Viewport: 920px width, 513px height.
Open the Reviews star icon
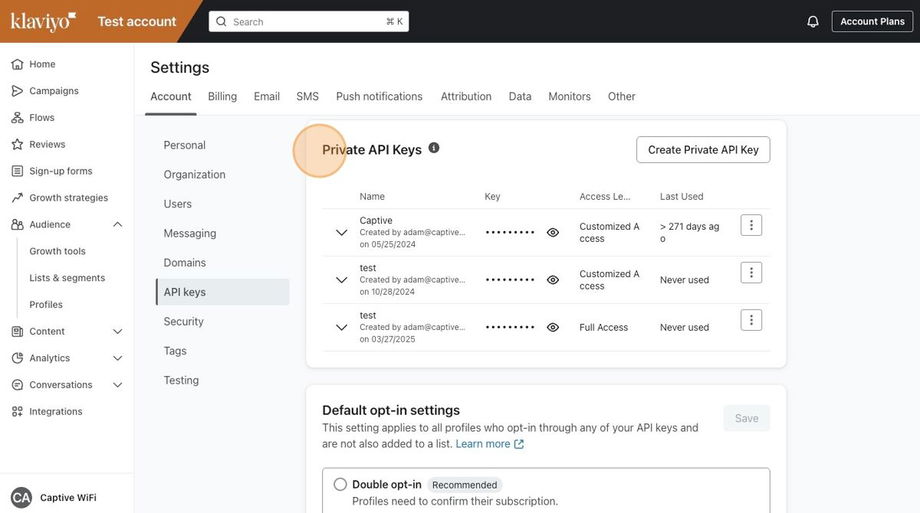pos(17,144)
